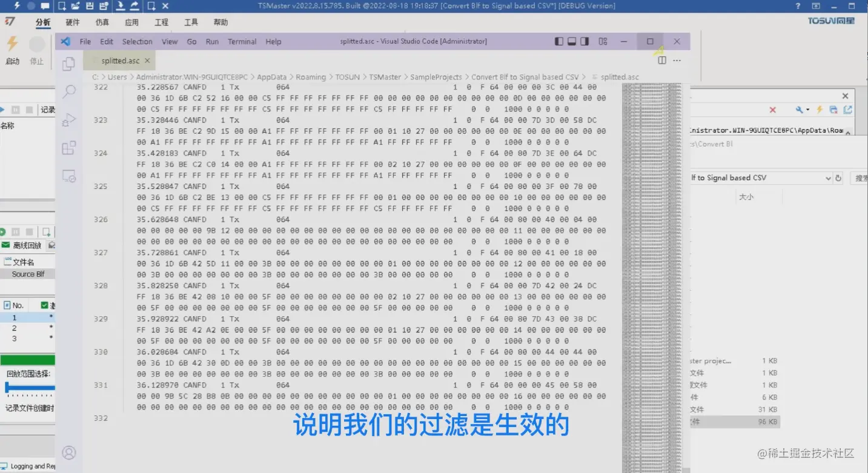Toggle the checkbox in the replay table header
This screenshot has height=473, width=868.
tap(44, 305)
